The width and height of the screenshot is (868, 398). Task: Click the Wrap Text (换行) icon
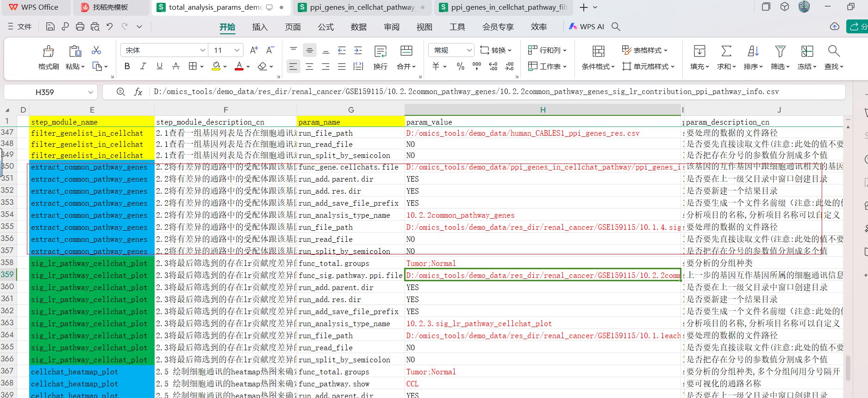(381, 51)
